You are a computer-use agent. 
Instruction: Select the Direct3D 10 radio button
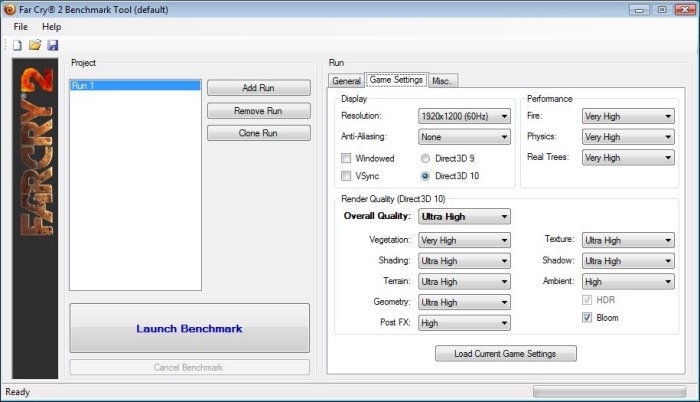(425, 176)
